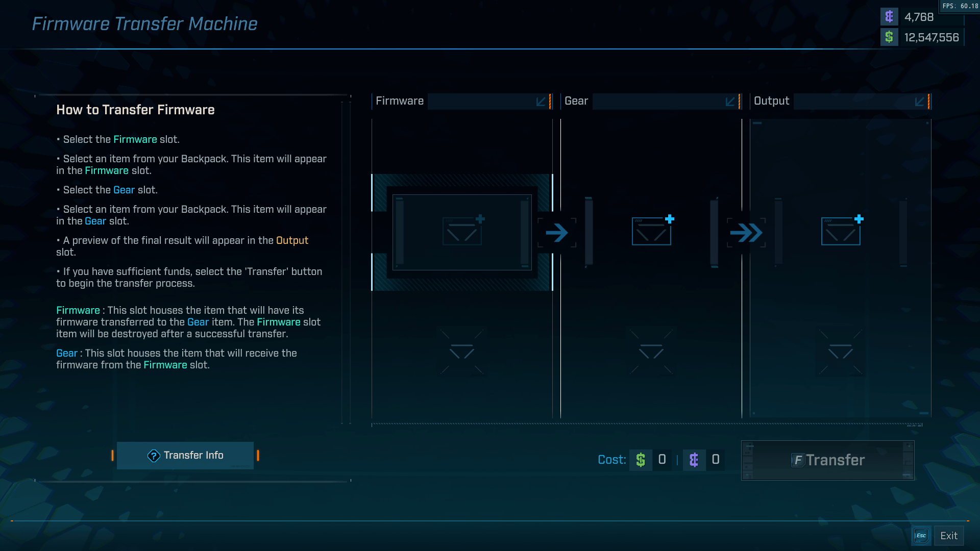Click the Esc key icon
This screenshot has height=551, width=980.
[x=921, y=536]
